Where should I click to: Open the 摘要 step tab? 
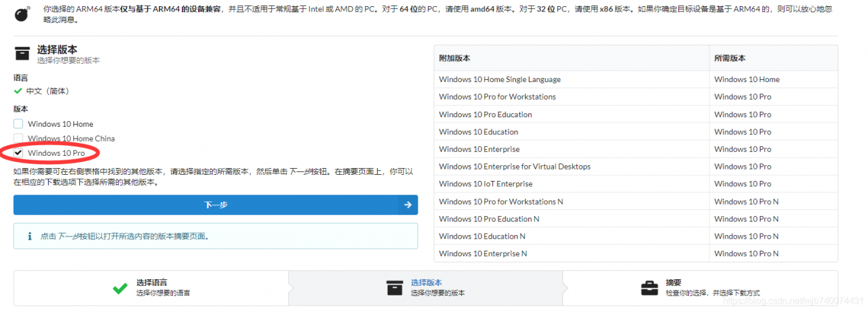(701, 288)
